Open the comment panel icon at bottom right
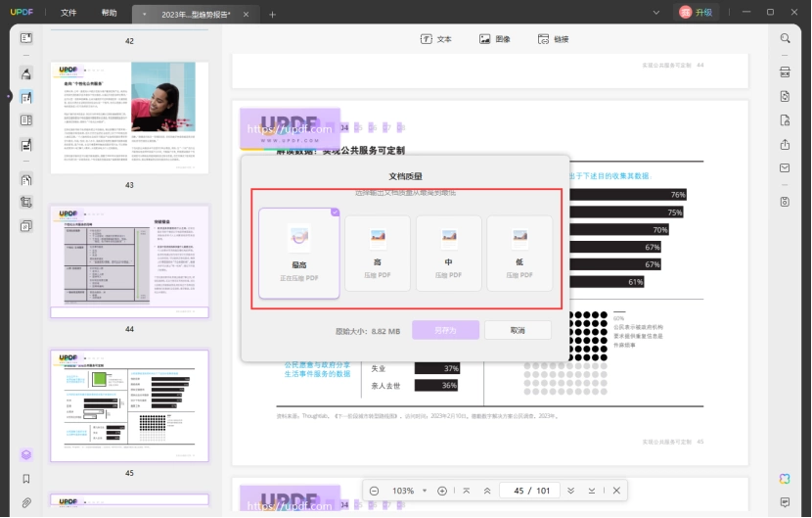 (785, 502)
